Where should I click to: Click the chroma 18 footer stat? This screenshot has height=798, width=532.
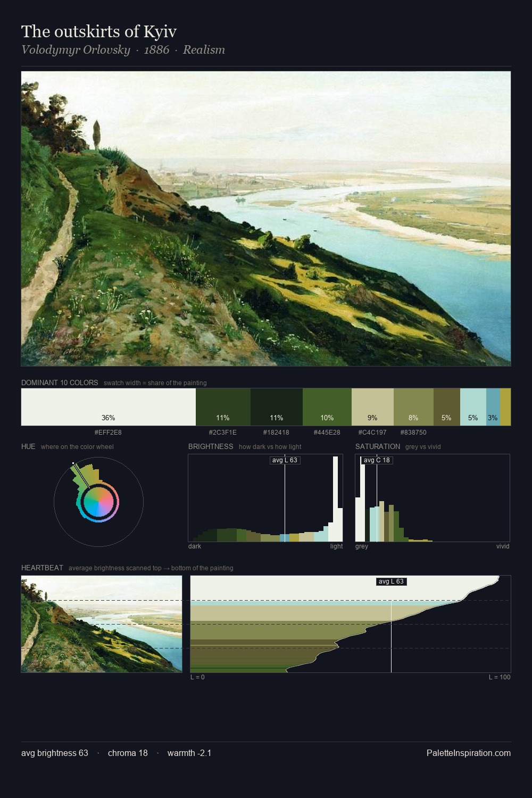coord(128,753)
